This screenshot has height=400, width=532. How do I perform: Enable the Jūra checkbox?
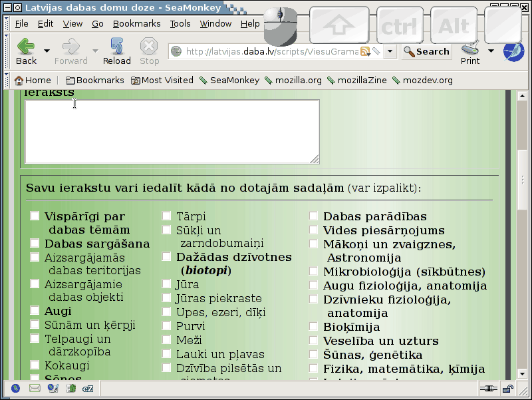tap(166, 284)
